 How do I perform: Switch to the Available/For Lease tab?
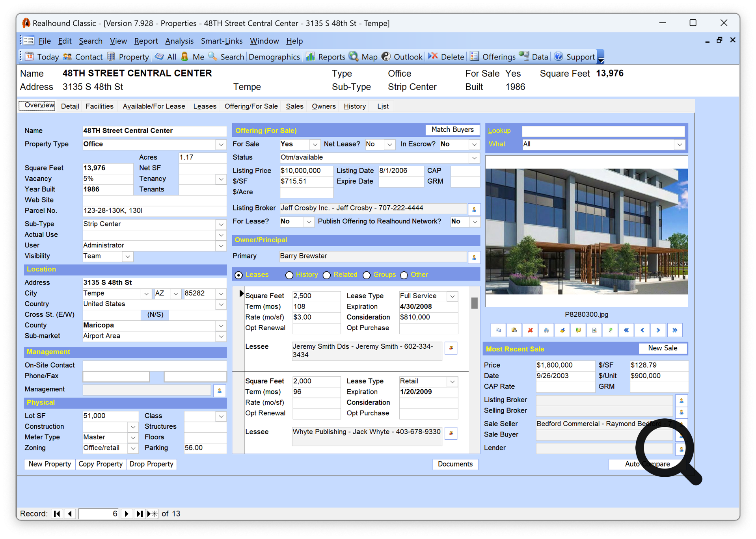(x=154, y=106)
